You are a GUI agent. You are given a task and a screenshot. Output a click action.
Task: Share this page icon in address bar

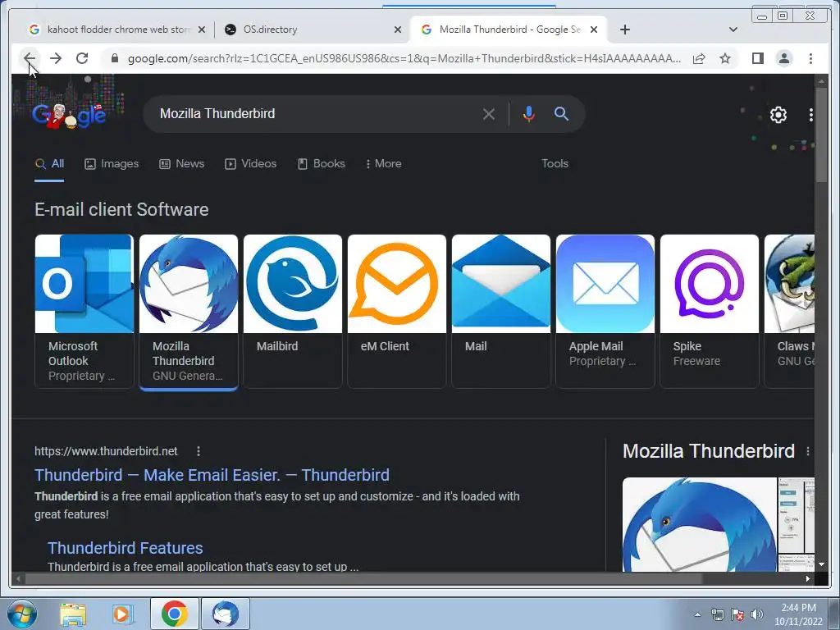pos(699,58)
